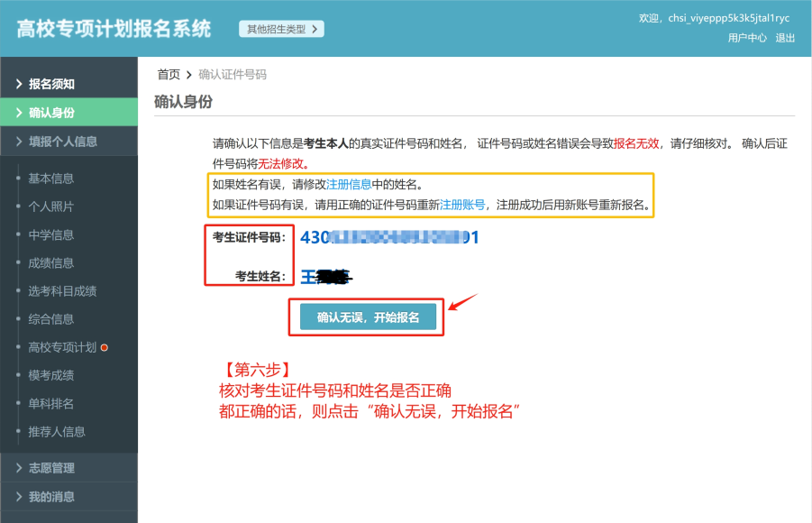Viewport: 812px width, 523px height.
Task: Open 综合信息 sidebar item
Action: pos(51,319)
